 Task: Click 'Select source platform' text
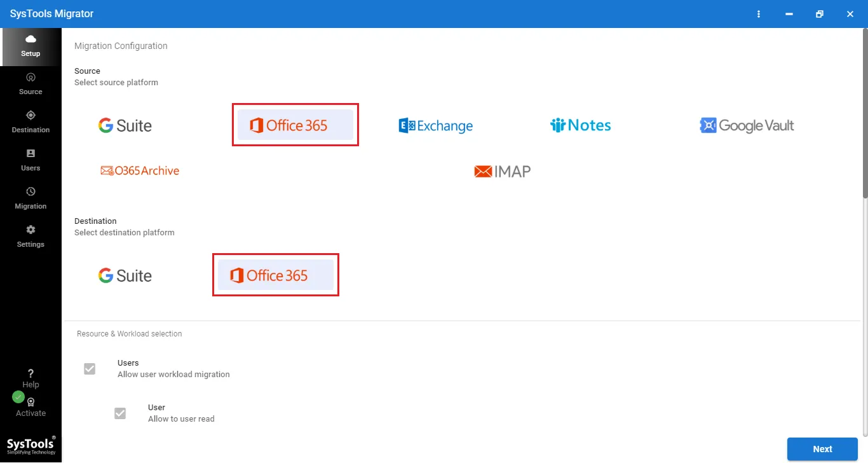coord(116,82)
